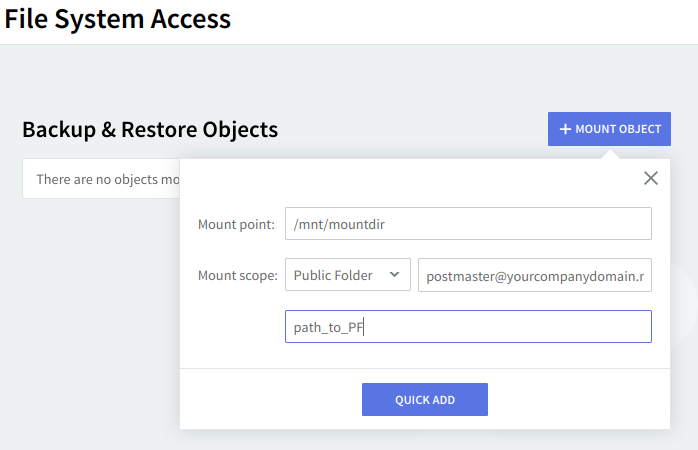
Task: Focus the Mount point input field
Action: coord(468,224)
